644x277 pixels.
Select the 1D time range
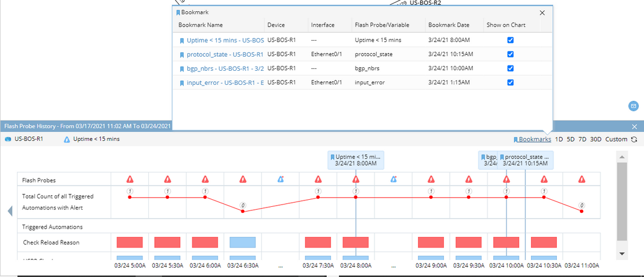(559, 140)
